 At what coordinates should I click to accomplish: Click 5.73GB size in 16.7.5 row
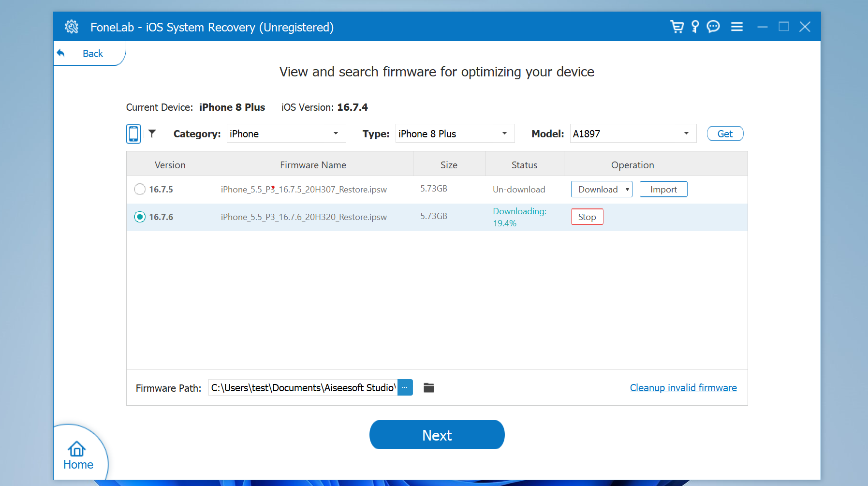[434, 188]
